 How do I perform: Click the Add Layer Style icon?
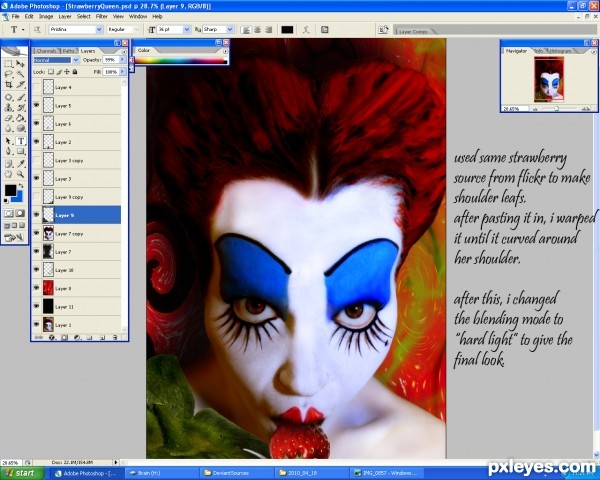tap(52, 338)
